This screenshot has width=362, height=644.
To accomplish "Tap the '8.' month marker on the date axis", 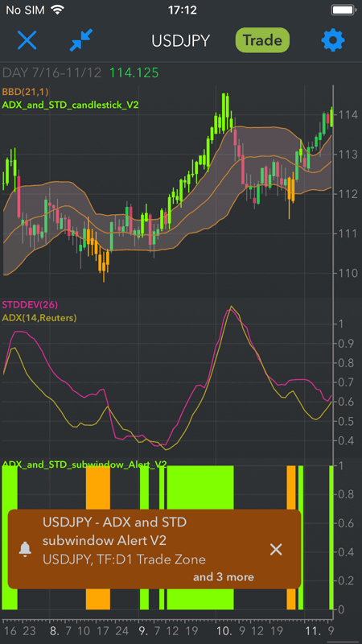I will tap(55, 630).
